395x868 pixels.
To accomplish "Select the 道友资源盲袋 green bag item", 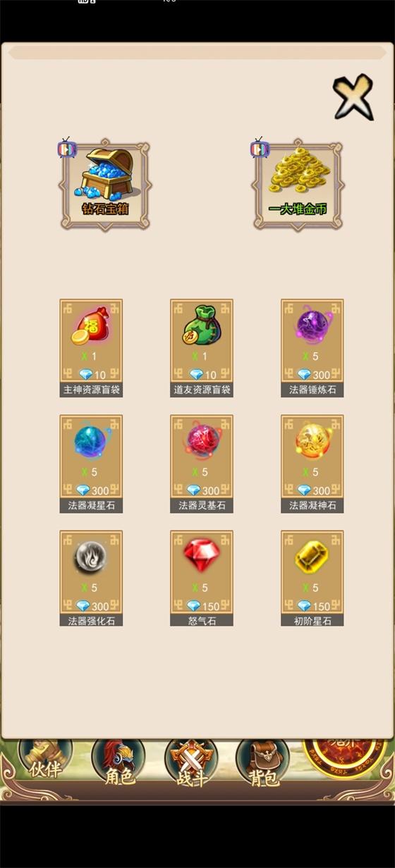I will [202, 348].
